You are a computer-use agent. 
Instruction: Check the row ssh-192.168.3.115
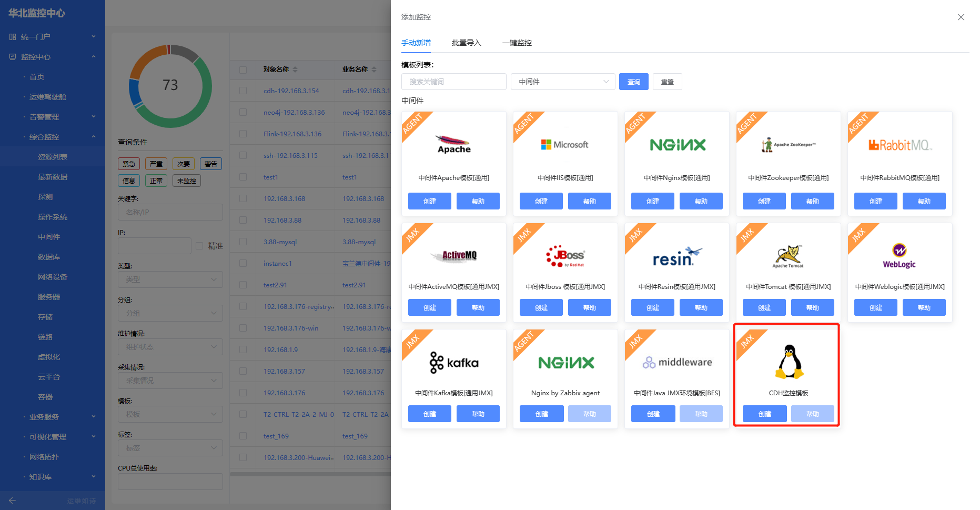pos(243,156)
